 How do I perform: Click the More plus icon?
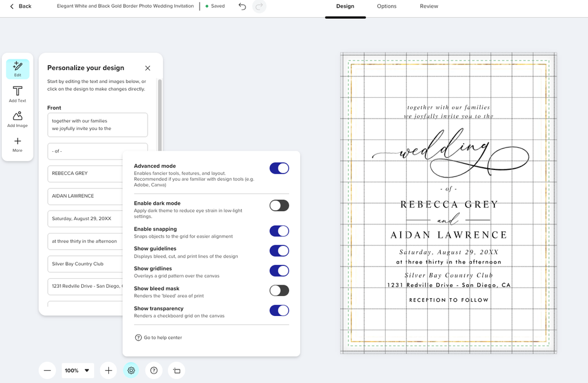pos(18,144)
